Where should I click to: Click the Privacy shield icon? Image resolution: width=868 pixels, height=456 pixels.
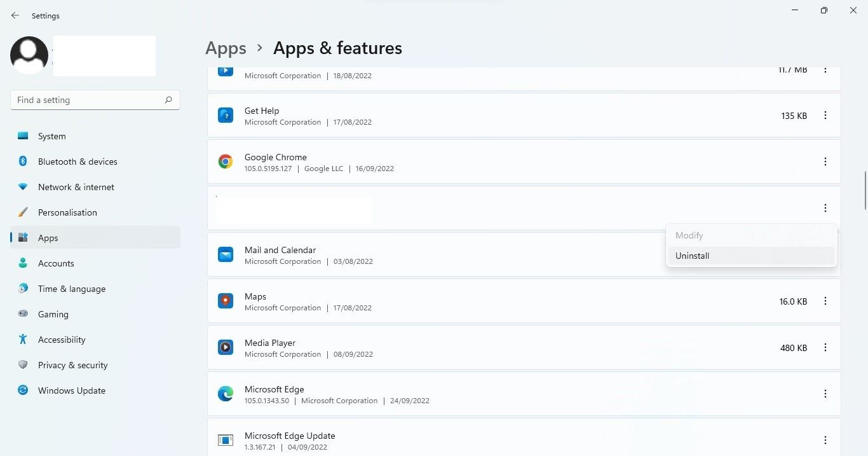click(x=23, y=365)
